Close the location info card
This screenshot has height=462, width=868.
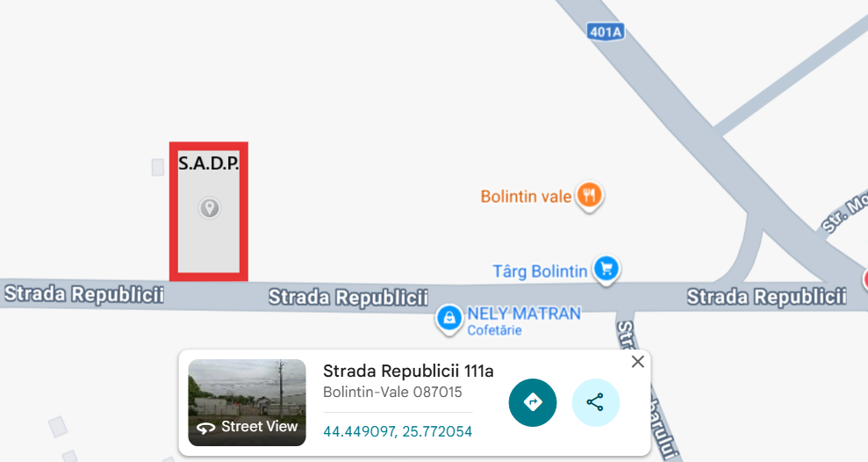(638, 362)
